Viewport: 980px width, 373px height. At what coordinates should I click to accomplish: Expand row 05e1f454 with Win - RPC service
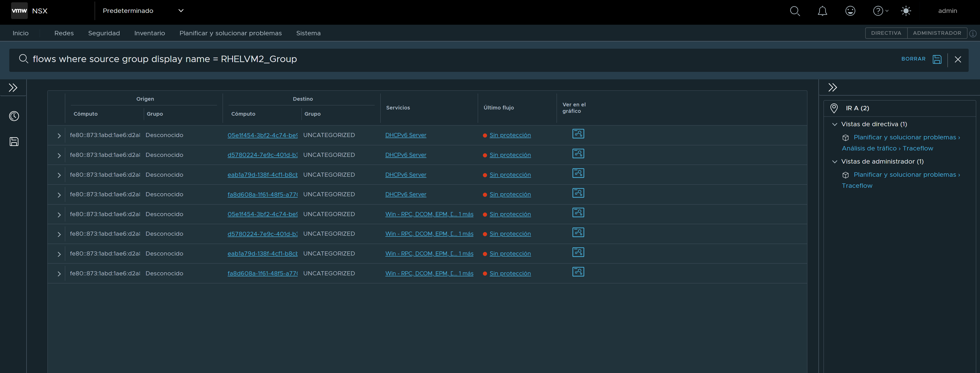[59, 215]
